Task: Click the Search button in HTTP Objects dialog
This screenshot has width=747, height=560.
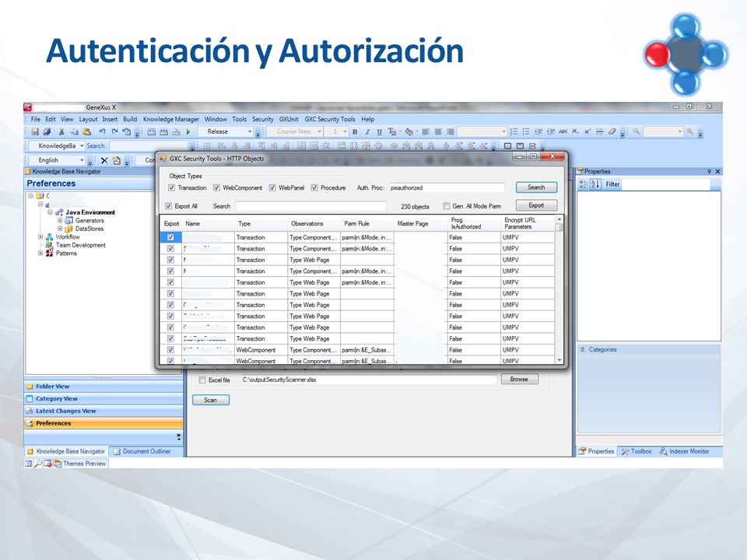Action: pos(536,187)
